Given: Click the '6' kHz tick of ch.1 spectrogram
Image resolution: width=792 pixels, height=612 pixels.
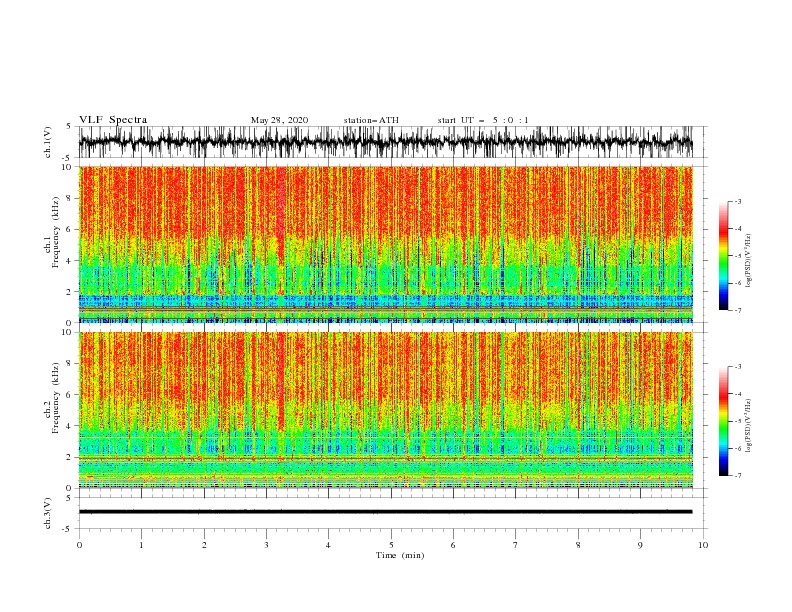Looking at the screenshot, I should coord(70,230).
